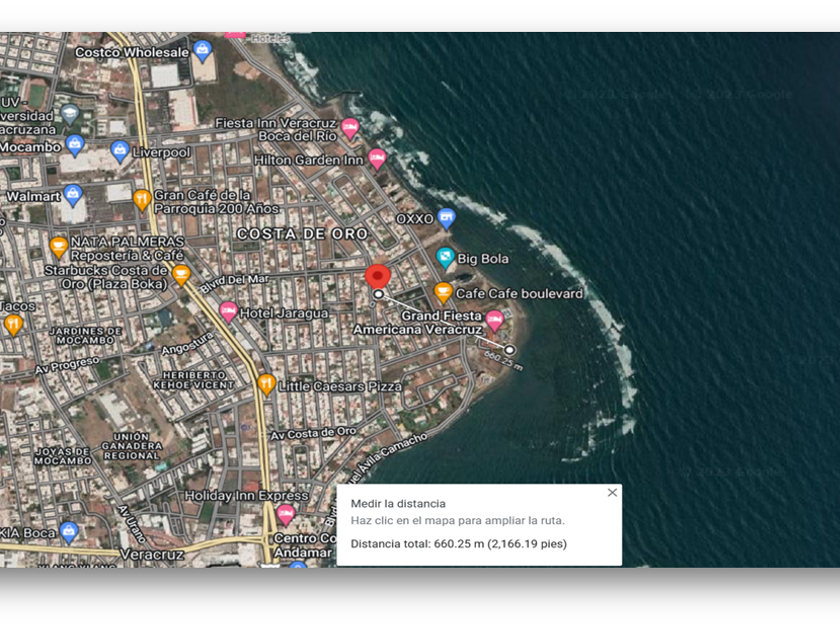Select the Holiday Inn Express hotel pin
The height and width of the screenshot is (630, 840).
pos(285,514)
